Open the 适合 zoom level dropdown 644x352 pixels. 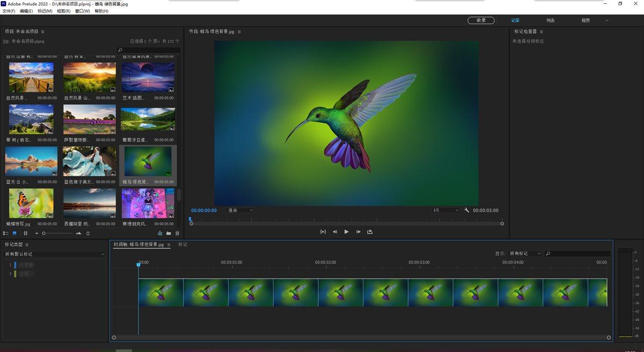click(x=240, y=210)
